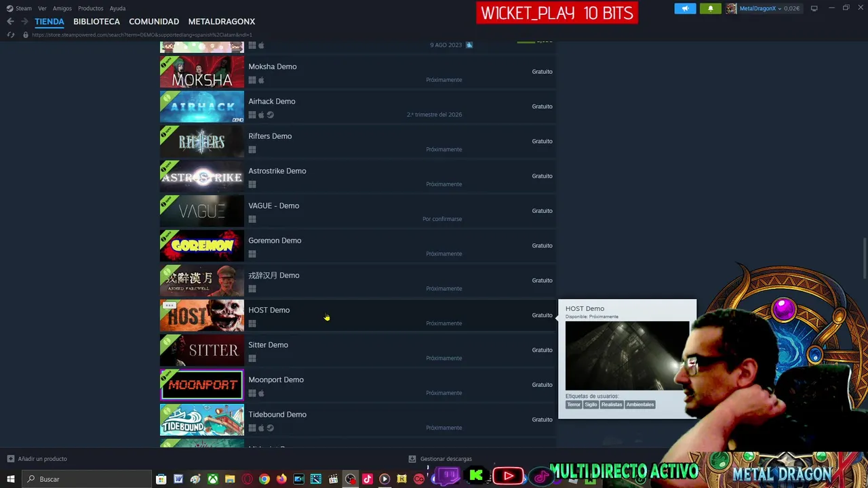Image resolution: width=868 pixels, height=488 pixels.
Task: Click the Apple platform icon under Moksha Demo
Action: pyautogui.click(x=261, y=80)
